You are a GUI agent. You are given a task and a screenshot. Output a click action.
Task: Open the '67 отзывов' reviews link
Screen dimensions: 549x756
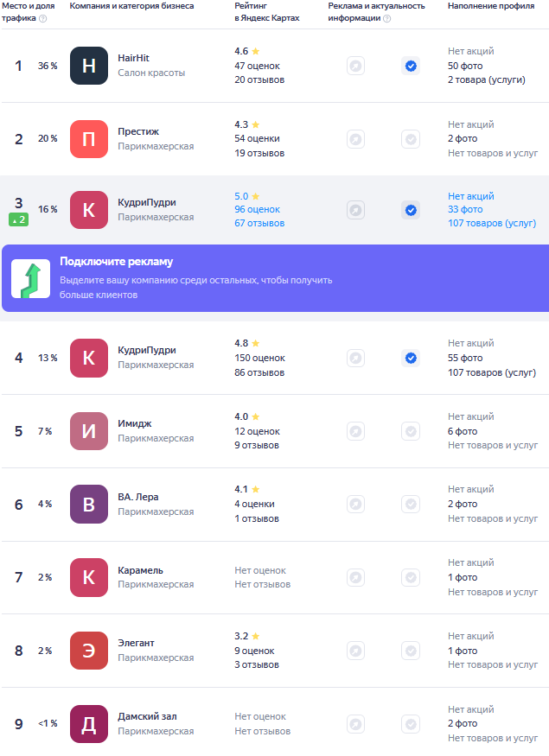coord(259,223)
